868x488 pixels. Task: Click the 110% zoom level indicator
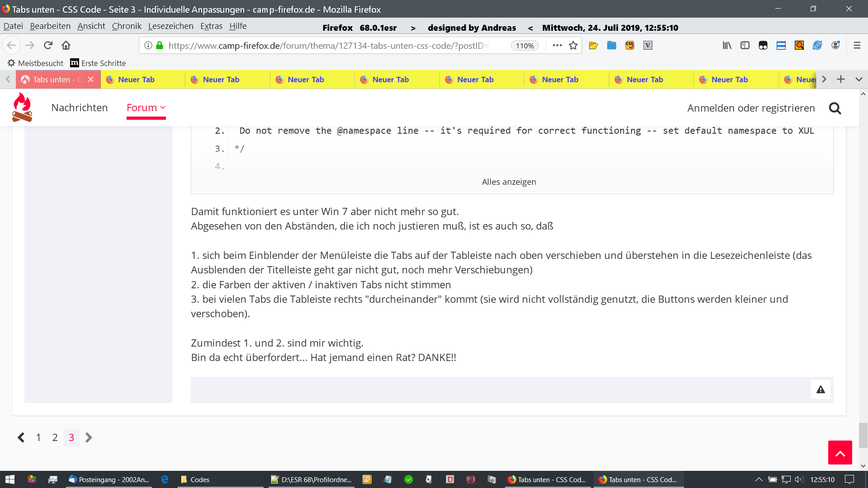click(x=524, y=46)
